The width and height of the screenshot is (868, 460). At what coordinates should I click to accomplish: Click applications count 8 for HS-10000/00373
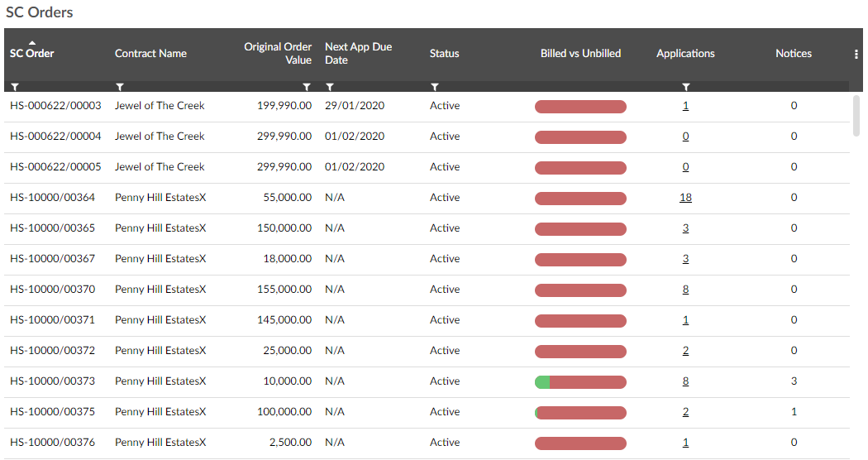click(x=685, y=381)
